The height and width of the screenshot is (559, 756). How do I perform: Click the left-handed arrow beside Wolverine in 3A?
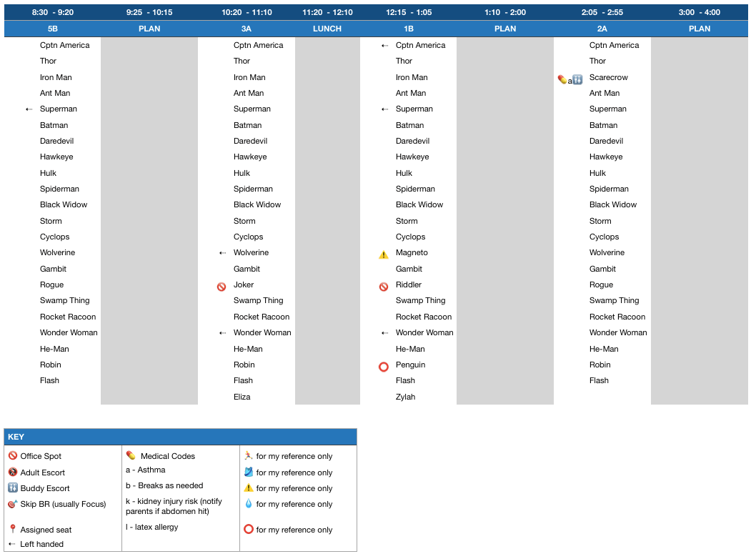coord(222,253)
